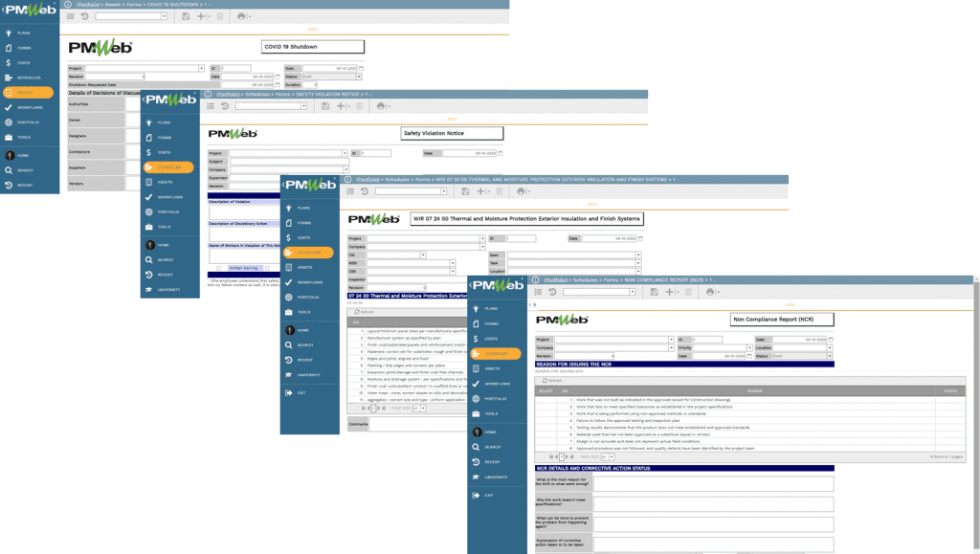Click the history icon in the WIR window toolbar
Image resolution: width=980 pixels, height=554 pixels.
click(365, 191)
